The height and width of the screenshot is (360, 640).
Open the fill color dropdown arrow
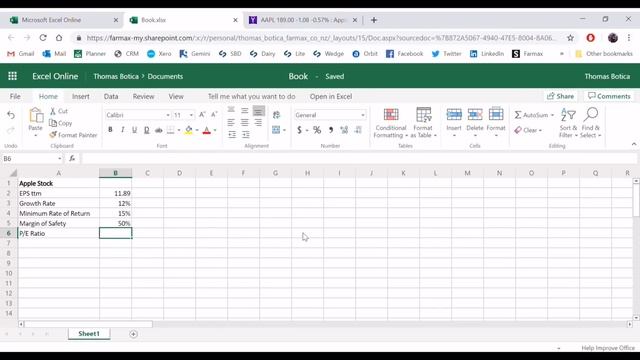197,130
